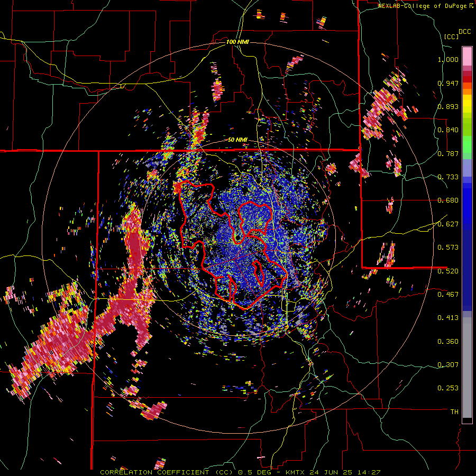This screenshot has width=476, height=476.
Task: Select the 100 NMI range ring label
Action: pyautogui.click(x=237, y=42)
